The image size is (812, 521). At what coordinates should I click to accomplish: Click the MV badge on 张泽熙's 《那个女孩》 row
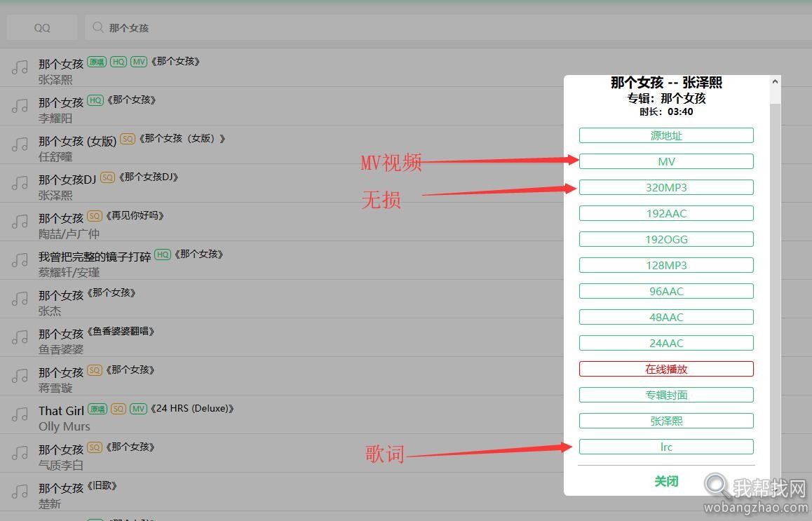tap(139, 62)
